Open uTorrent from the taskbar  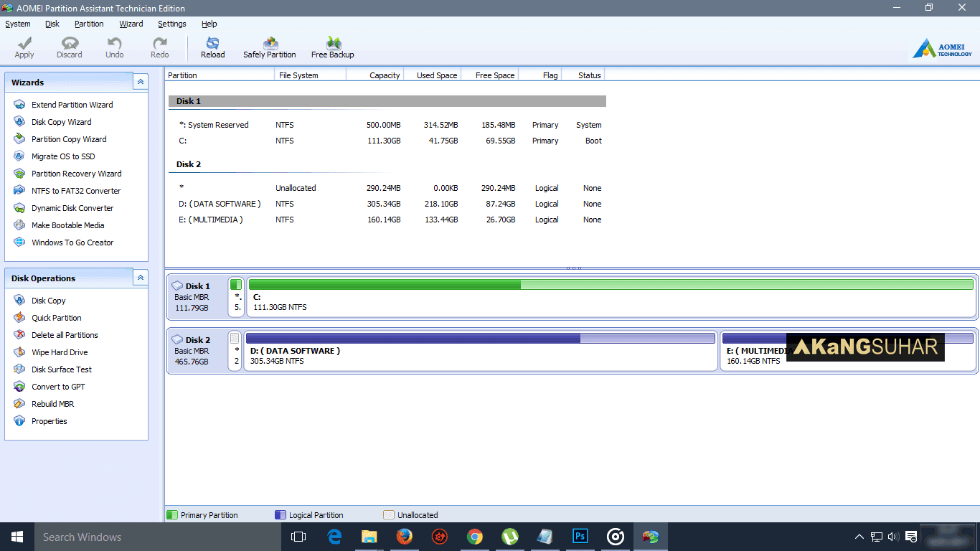[510, 537]
